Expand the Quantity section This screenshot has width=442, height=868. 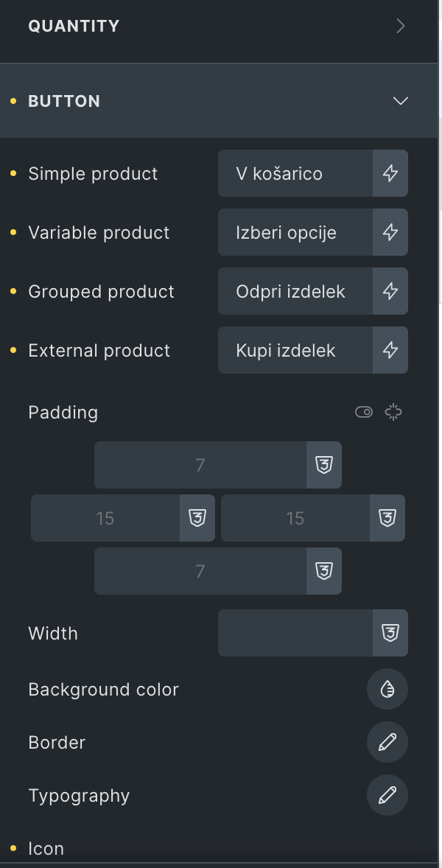[400, 26]
